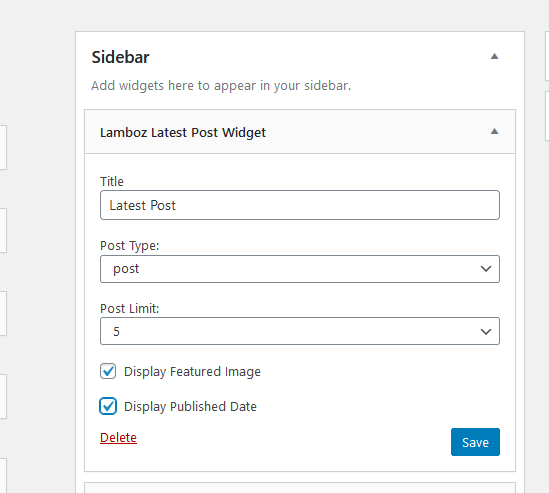Save the widget settings
The height and width of the screenshot is (493, 549).
pos(475,442)
